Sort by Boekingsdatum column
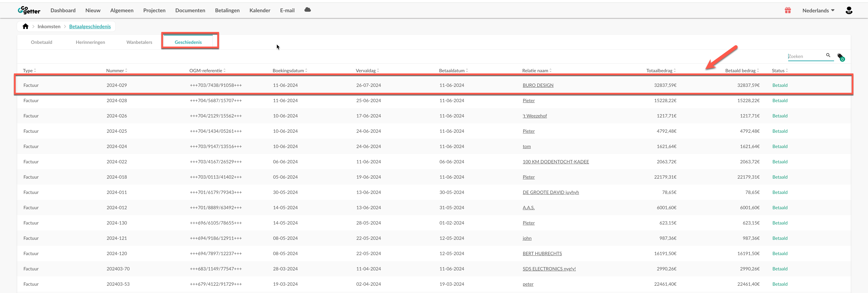Viewport: 868px width, 293px height. (290, 71)
